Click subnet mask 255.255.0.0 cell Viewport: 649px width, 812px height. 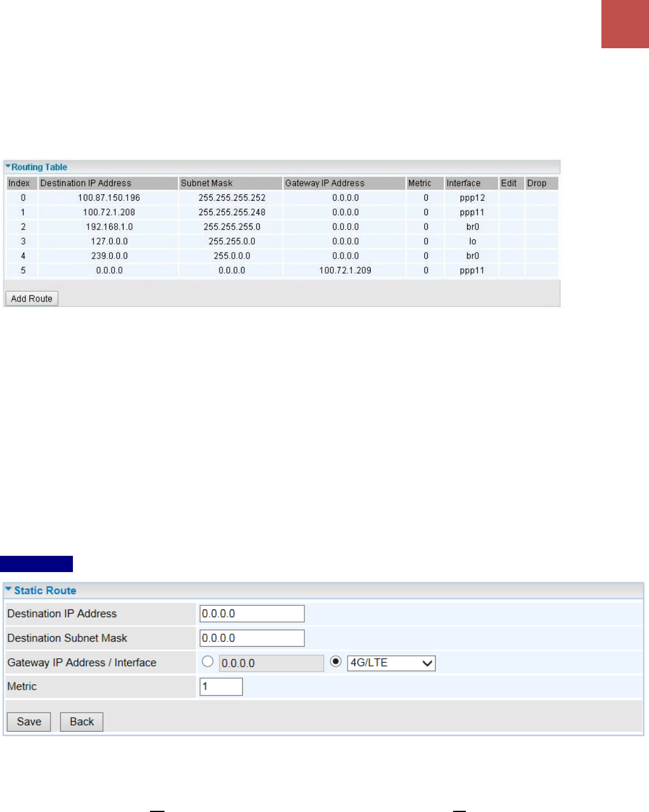pos(232,241)
